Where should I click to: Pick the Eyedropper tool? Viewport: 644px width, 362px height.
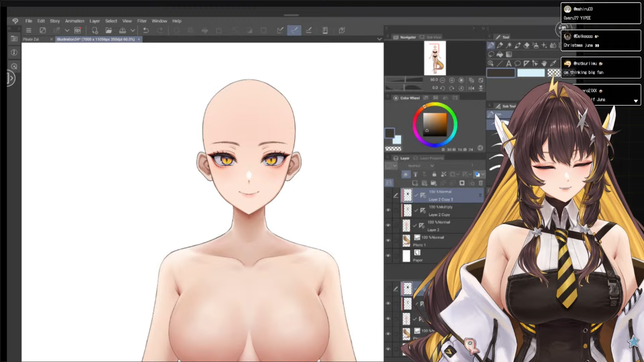553,64
